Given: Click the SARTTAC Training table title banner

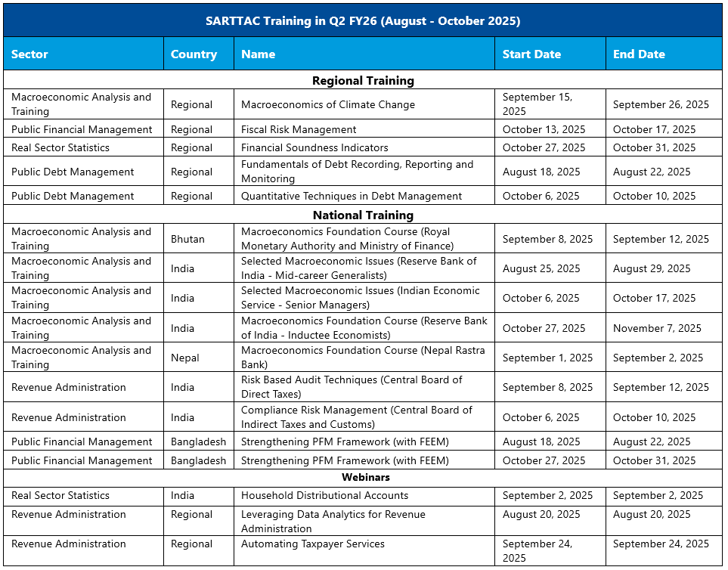Looking at the screenshot, I should pos(363,21).
